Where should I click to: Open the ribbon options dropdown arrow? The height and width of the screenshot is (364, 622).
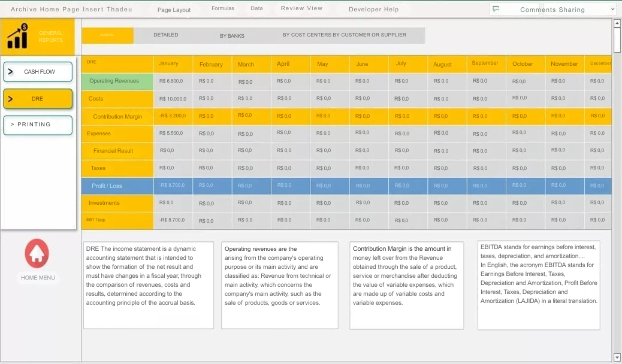(612, 10)
